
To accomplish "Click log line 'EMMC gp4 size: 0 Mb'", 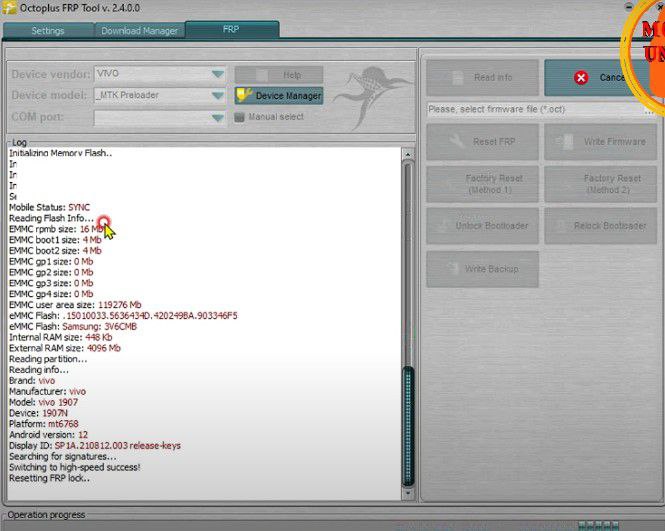I will coord(51,294).
